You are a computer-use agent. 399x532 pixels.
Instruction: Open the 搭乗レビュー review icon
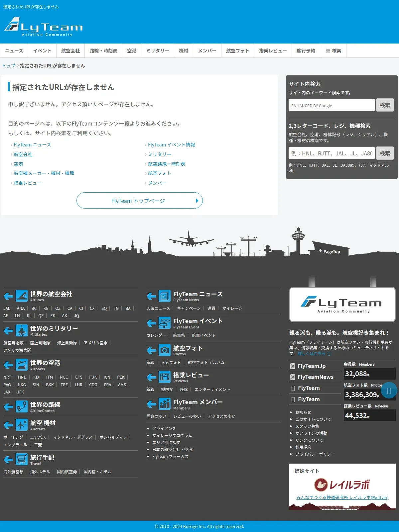pyautogui.click(x=165, y=377)
